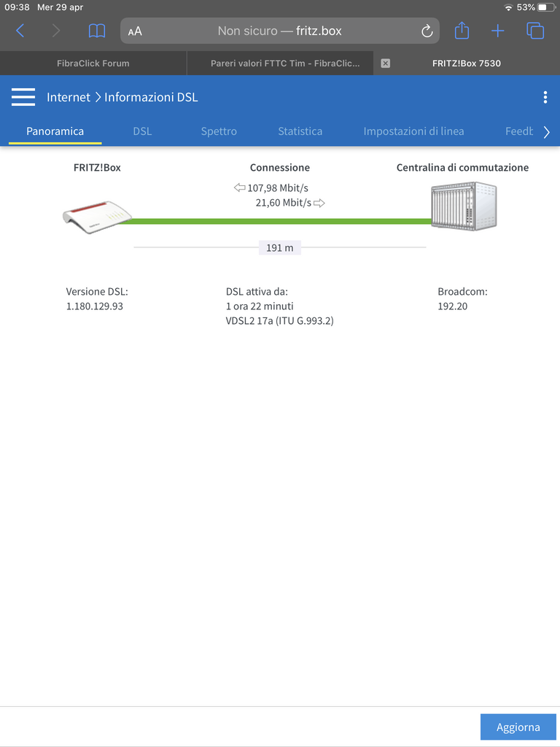
Task: Show all tabs overview icon
Action: [x=535, y=31]
